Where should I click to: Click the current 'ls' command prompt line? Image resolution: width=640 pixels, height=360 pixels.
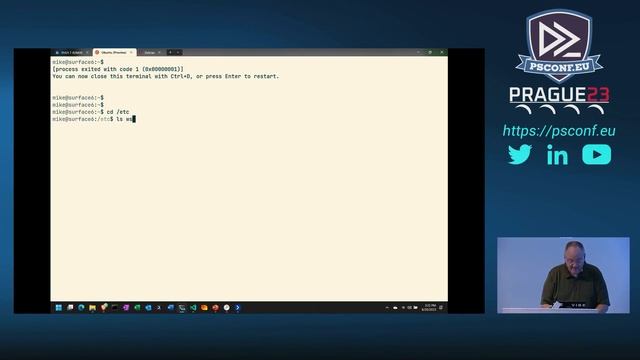(x=94, y=119)
